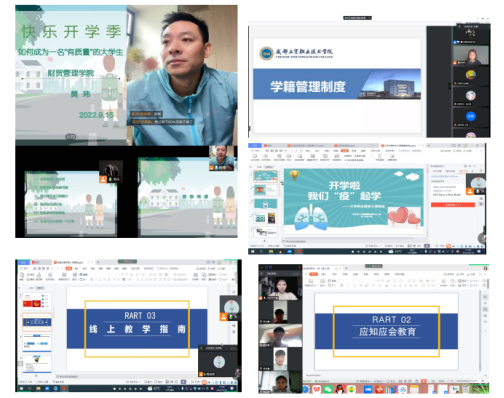The width and height of the screenshot is (504, 398).
Task: Click small speaker video tile in 快乐开学季 window
Action: tap(222, 158)
